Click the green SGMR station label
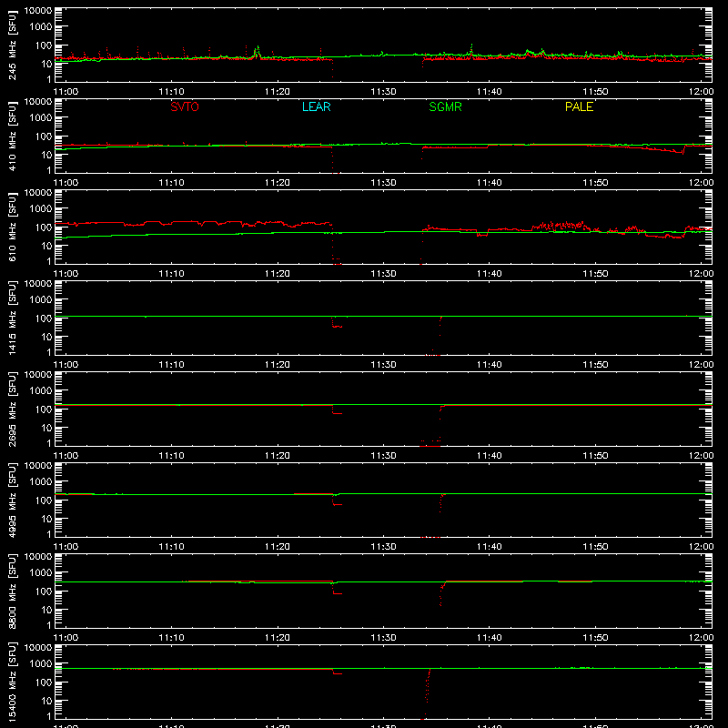This screenshot has height=728, width=728. pyautogui.click(x=445, y=106)
